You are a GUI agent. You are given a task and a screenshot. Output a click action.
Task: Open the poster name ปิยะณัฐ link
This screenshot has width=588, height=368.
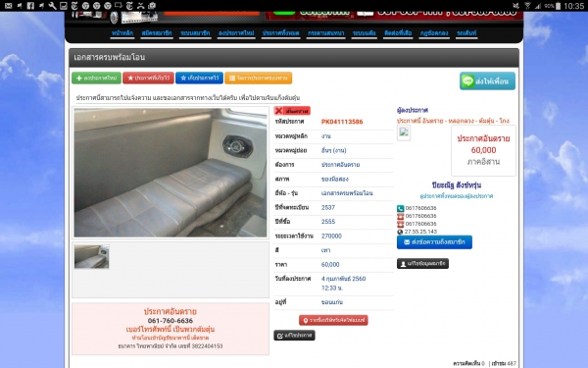(x=457, y=185)
